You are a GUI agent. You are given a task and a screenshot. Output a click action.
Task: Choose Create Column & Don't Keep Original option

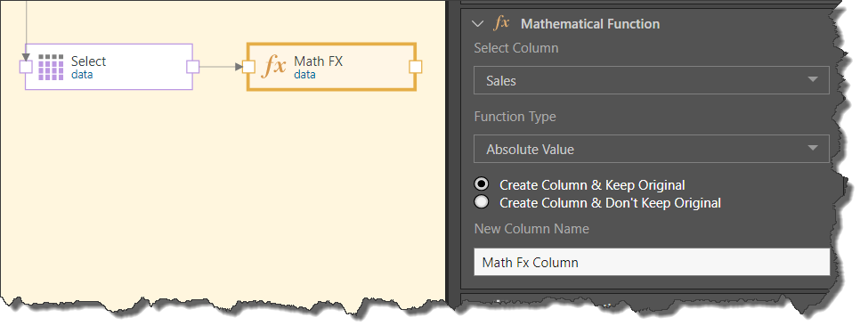[482, 202]
